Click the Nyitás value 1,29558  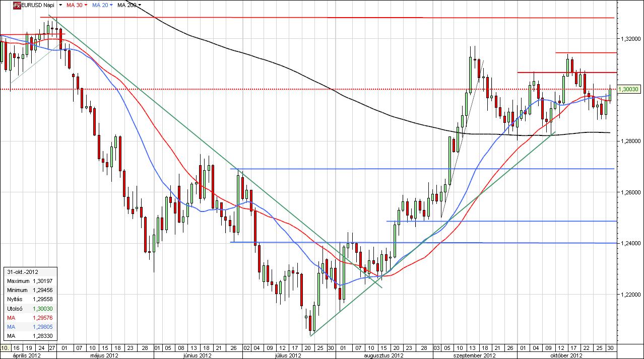43,299
